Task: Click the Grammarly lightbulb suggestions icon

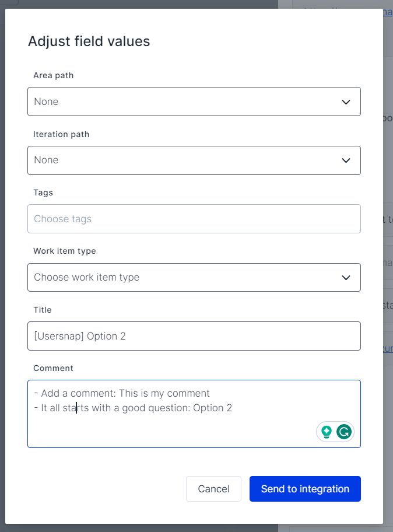Action: (327, 432)
